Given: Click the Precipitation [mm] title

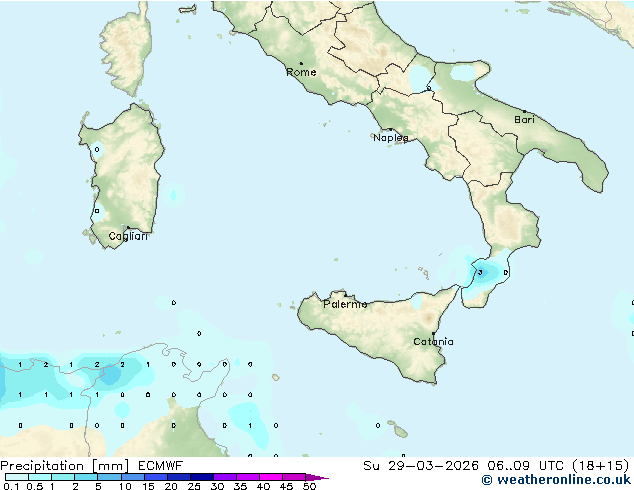Looking at the screenshot, I should point(64,466).
